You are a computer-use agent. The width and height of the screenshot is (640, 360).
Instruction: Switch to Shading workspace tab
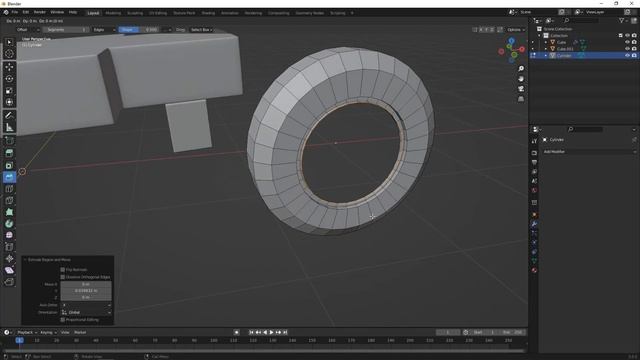[208, 13]
